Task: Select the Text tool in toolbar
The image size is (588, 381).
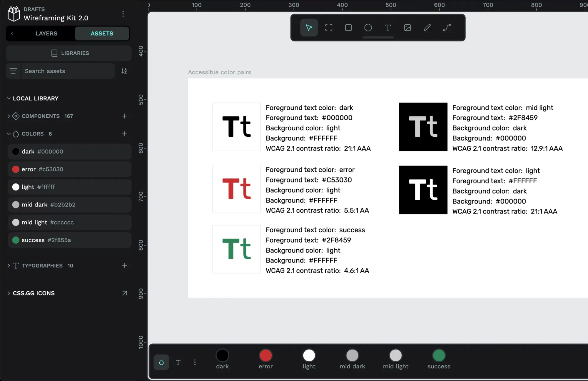Action: 387,27
